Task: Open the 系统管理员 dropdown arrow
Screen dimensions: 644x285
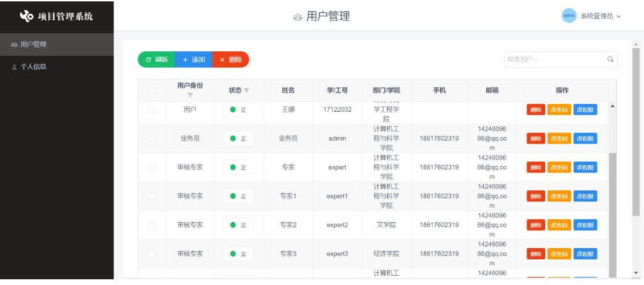Action: [x=619, y=16]
